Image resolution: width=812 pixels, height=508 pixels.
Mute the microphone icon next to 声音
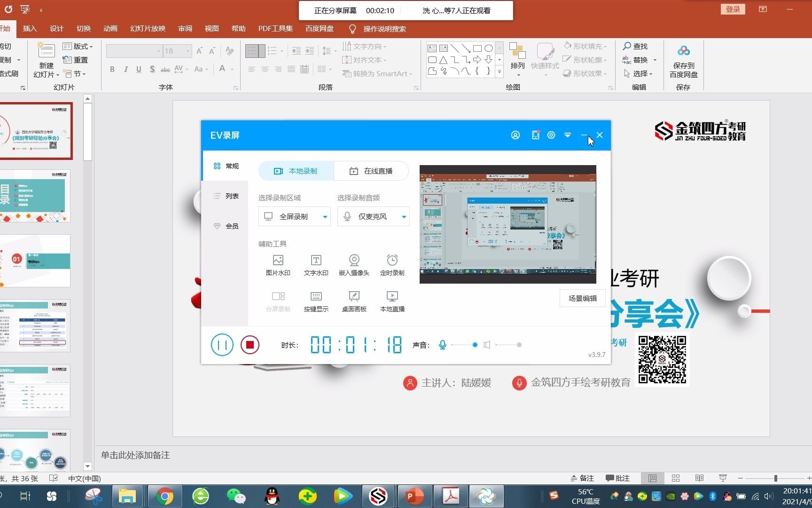pyautogui.click(x=442, y=345)
